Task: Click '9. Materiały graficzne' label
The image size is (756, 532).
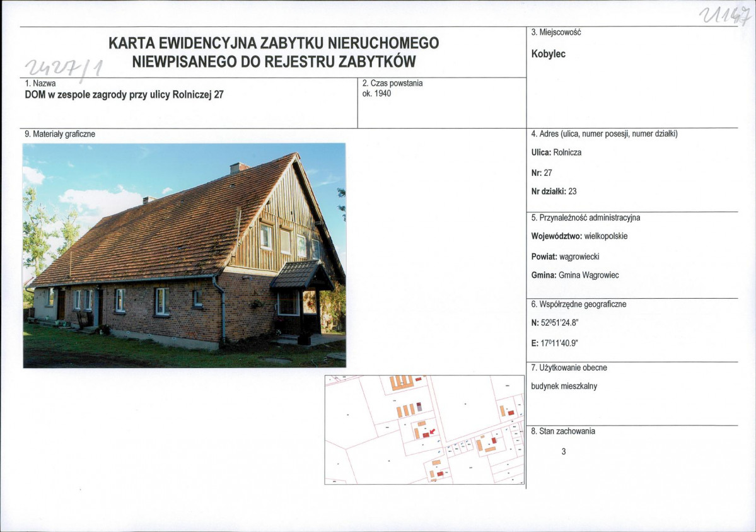Action: coord(60,134)
